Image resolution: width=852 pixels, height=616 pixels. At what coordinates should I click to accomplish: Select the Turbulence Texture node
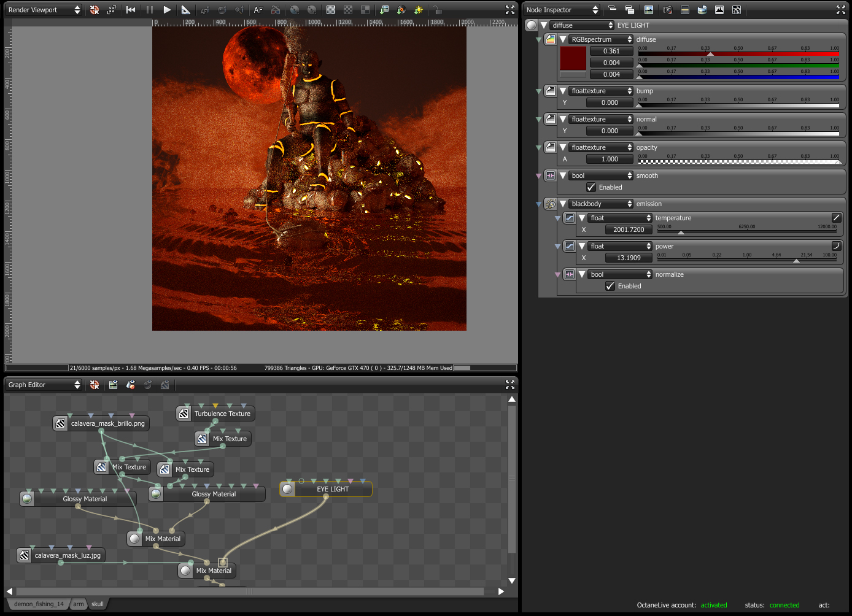point(222,414)
